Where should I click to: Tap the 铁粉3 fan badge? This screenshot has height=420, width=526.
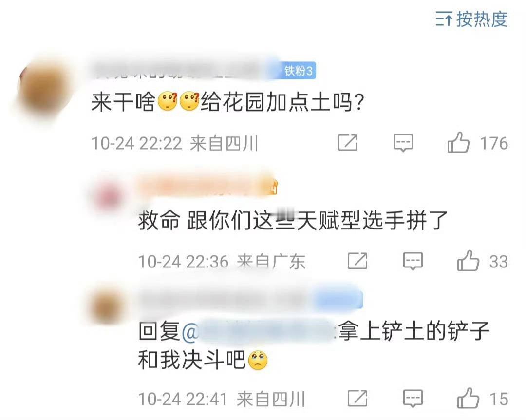click(x=298, y=71)
